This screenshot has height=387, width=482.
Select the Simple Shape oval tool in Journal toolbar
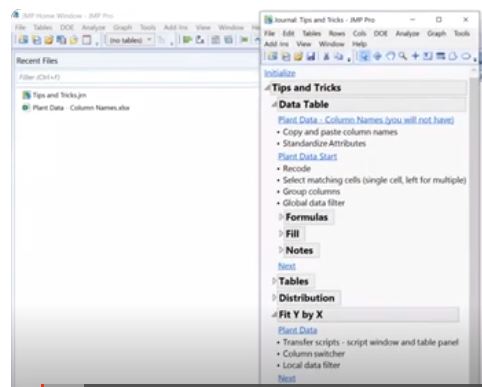click(466, 56)
